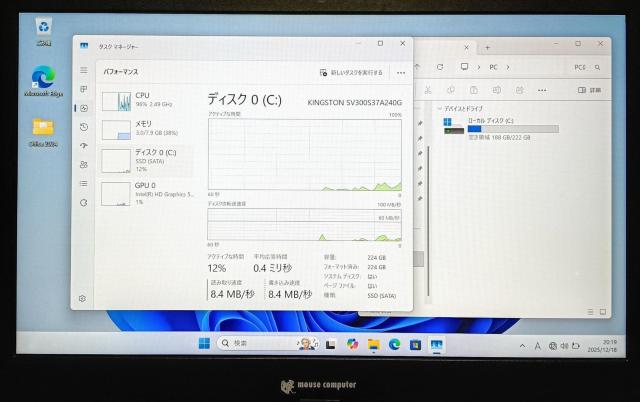Click Explorer navigation pane scrollbar
Viewport: 640px width, 402px height.
[x=428, y=220]
